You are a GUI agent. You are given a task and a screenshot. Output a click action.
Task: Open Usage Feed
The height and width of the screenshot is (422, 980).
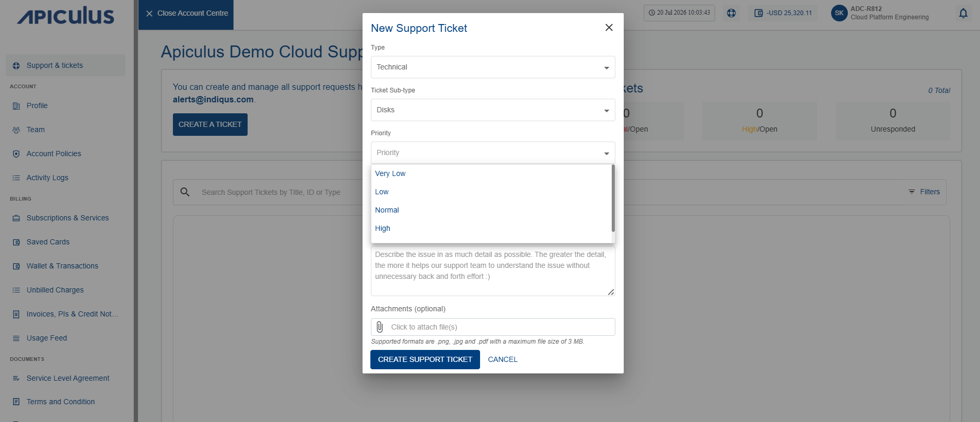(47, 338)
